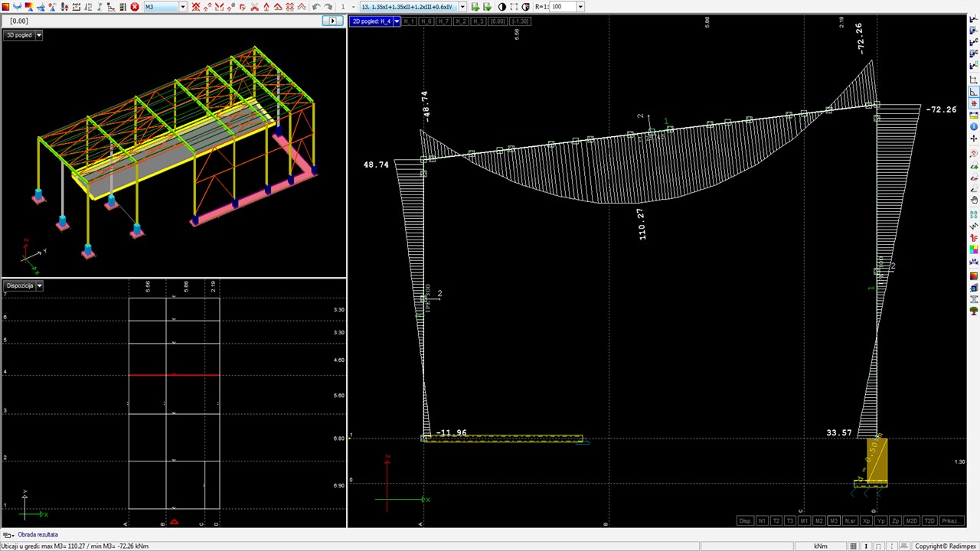The width and height of the screenshot is (980, 551).
Task: Toggle the grid icon in status bar
Action: [854, 546]
